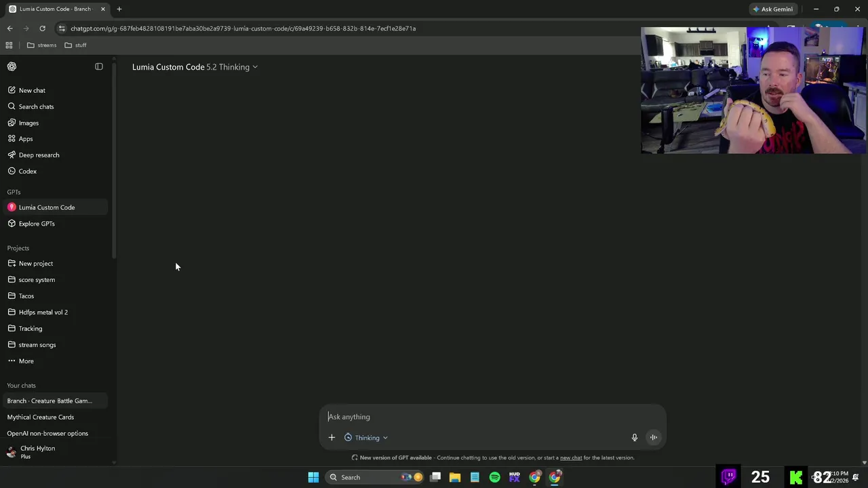Viewport: 868px width, 488px height.
Task: Click Ask Gemini button
Action: pyautogui.click(x=772, y=9)
